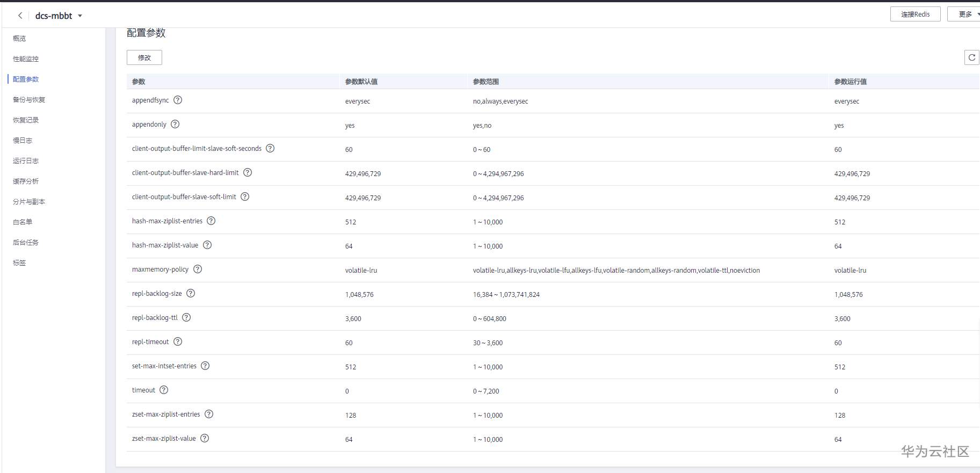Viewport: 980px width, 473px height.
Task: Select 配置参数 in the sidebar
Action: 26,79
